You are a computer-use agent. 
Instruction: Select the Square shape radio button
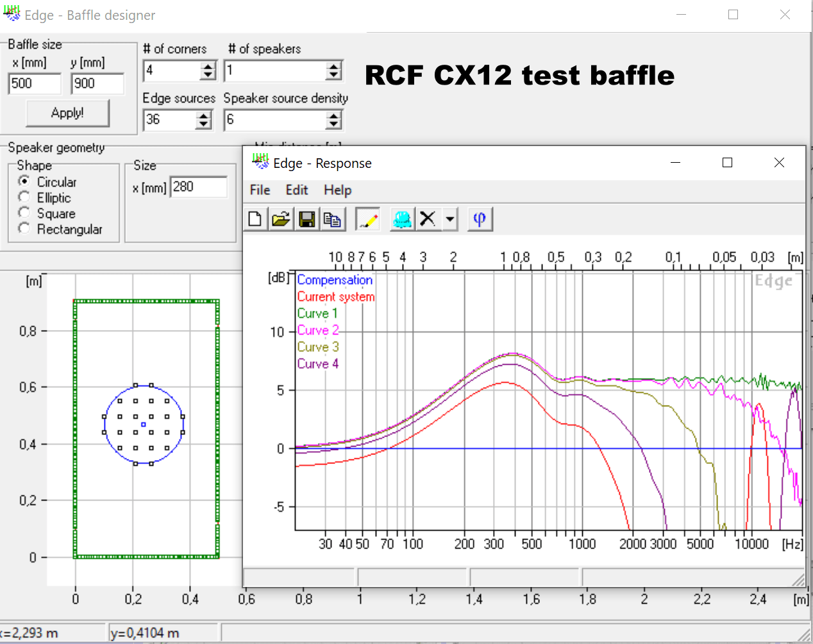(x=24, y=212)
